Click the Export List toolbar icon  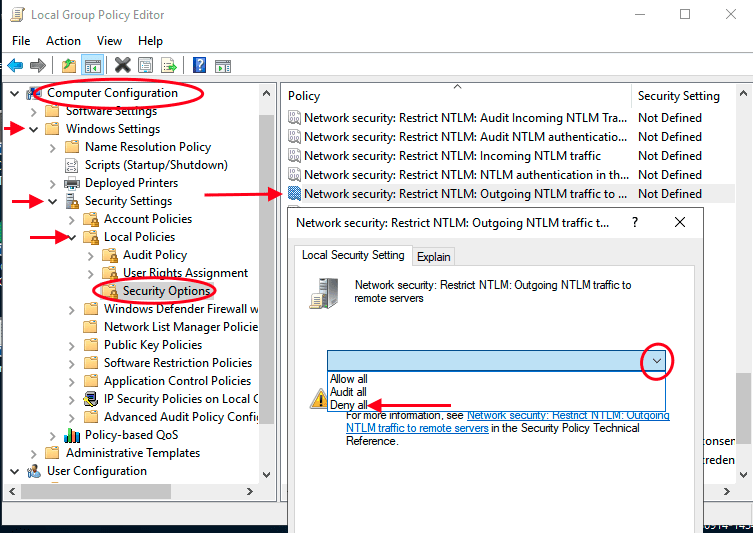pos(169,66)
